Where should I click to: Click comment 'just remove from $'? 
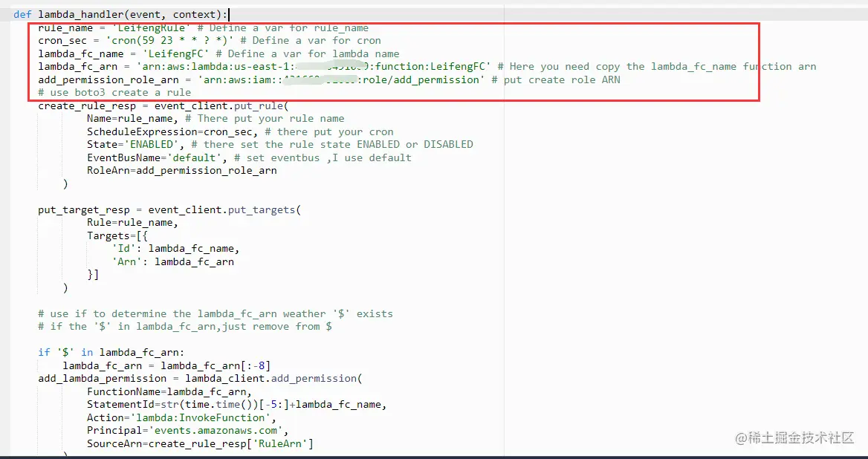pyautogui.click(x=276, y=326)
